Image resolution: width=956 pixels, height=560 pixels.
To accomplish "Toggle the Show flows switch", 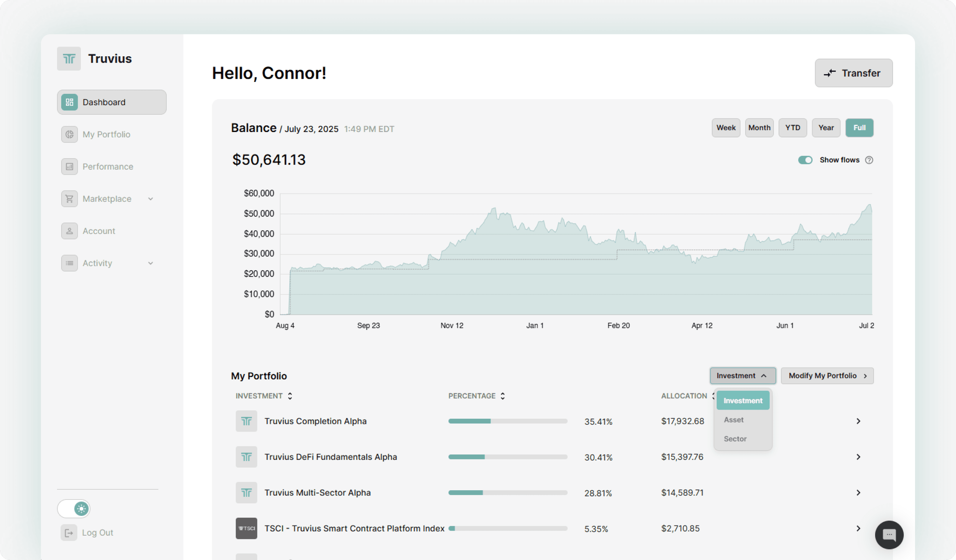I will point(805,160).
